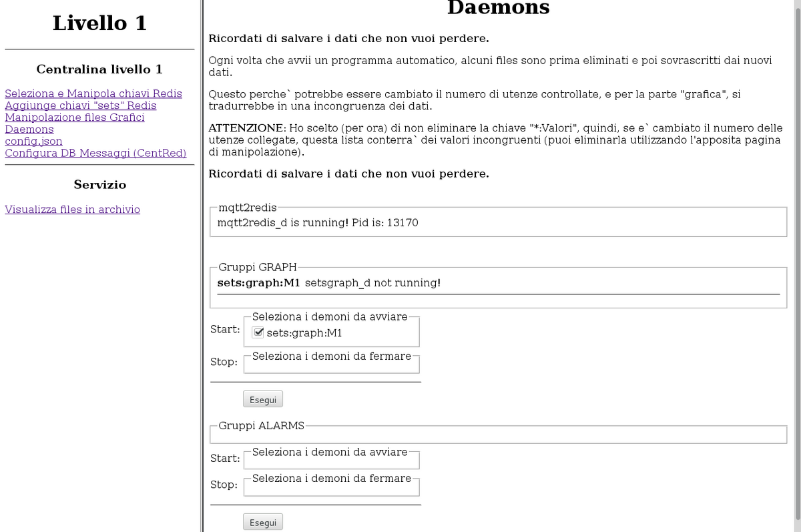This screenshot has height=532, width=801.
Task: Open 'Seleziona e Manipola chiavi Redis' link
Action: click(x=93, y=93)
